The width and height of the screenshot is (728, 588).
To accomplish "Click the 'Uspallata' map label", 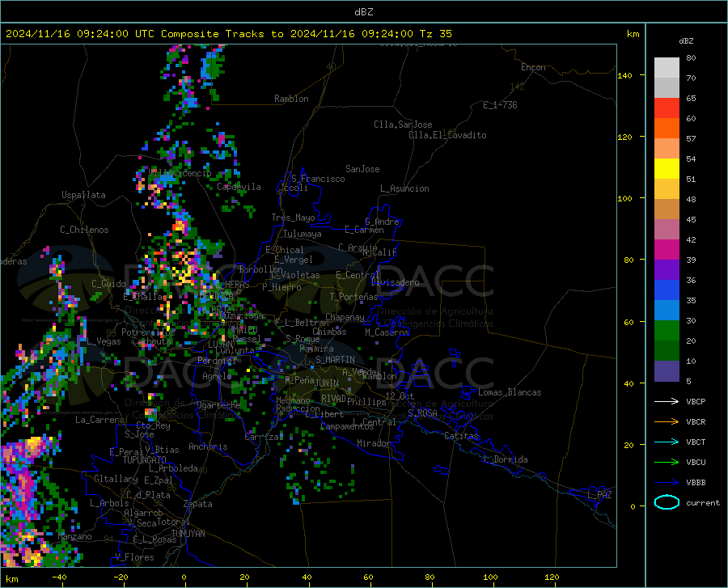I will tap(83, 195).
